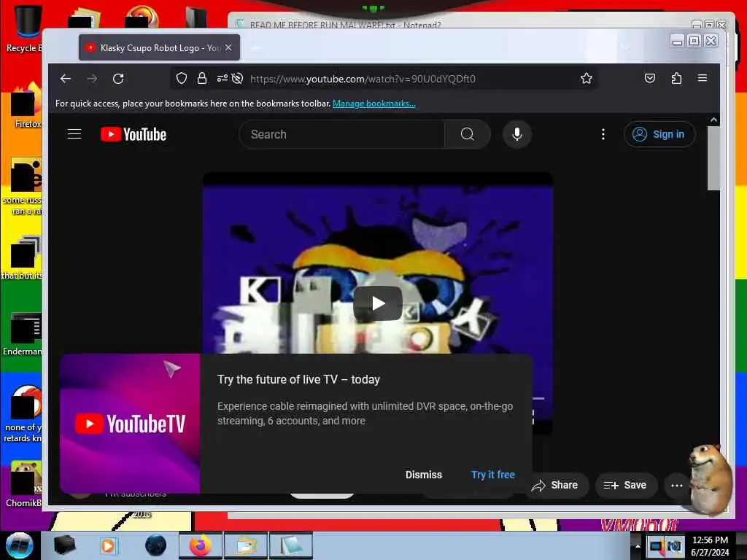
Task: Open media player taskbar icon
Action: pos(108,545)
